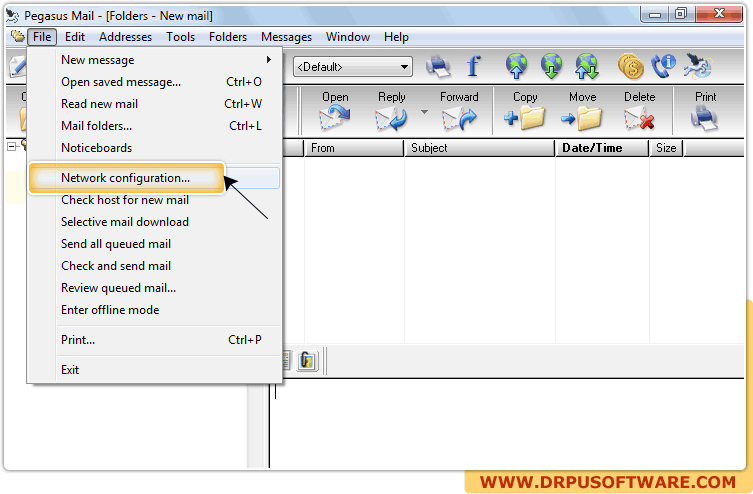This screenshot has height=494, width=753.
Task: Sort messages by Size column
Action: pyautogui.click(x=666, y=148)
